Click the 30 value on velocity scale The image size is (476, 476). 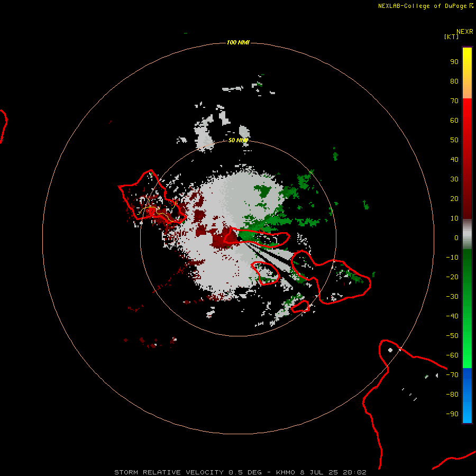(454, 179)
